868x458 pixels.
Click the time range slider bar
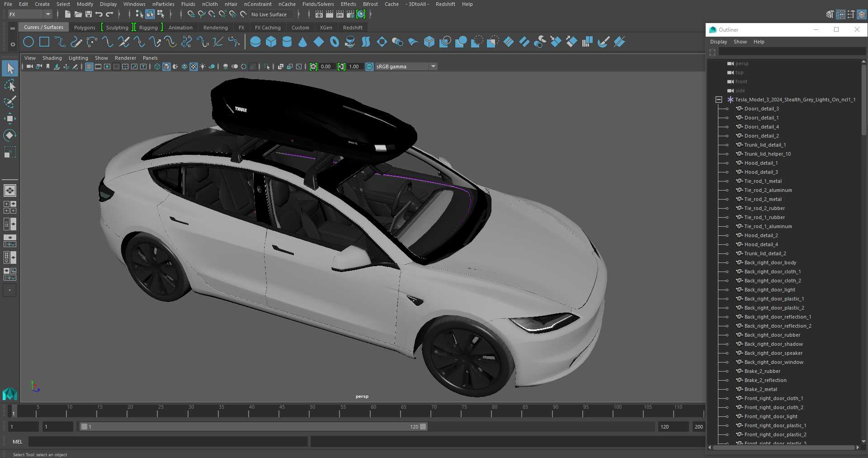click(x=253, y=427)
